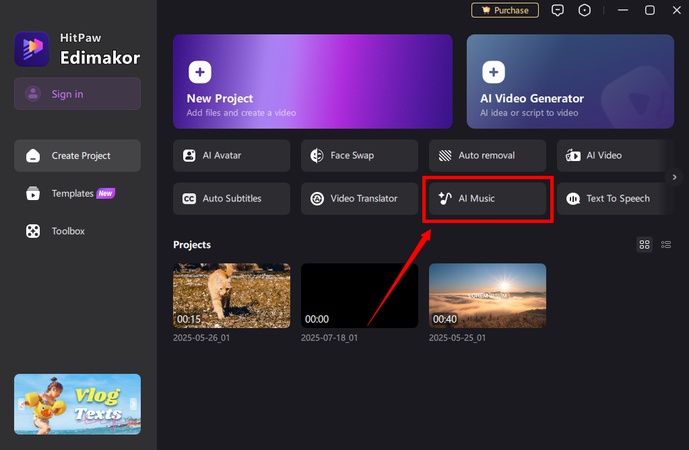The width and height of the screenshot is (689, 450).
Task: Click the Sign in button
Action: (77, 94)
